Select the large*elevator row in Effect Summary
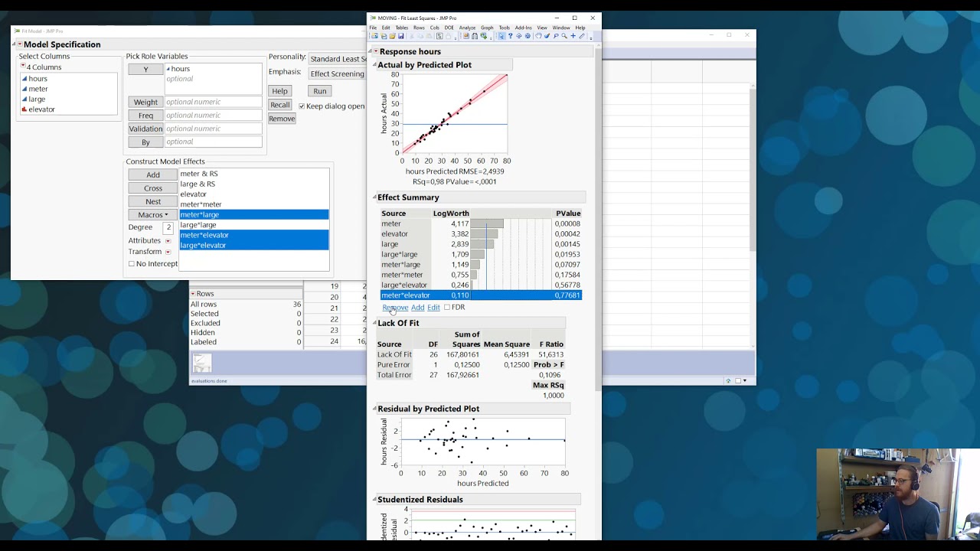The height and width of the screenshot is (551, 980). point(481,285)
